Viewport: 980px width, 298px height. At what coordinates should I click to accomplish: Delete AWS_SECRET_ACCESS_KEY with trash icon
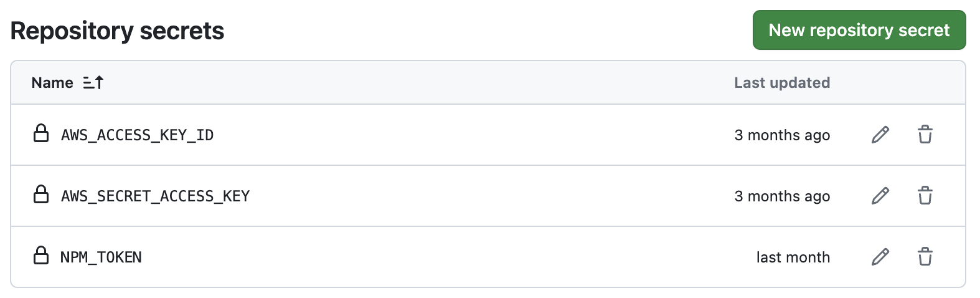click(925, 196)
